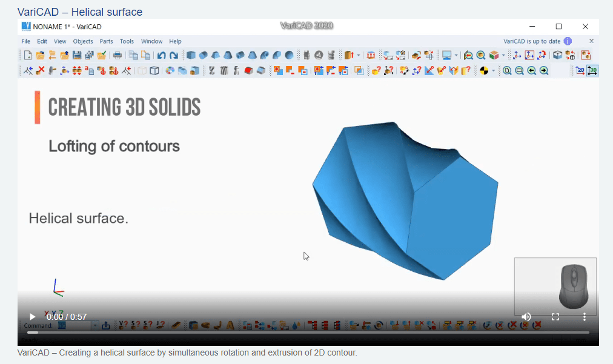Undo the last action
The image size is (613, 364).
pos(162,55)
